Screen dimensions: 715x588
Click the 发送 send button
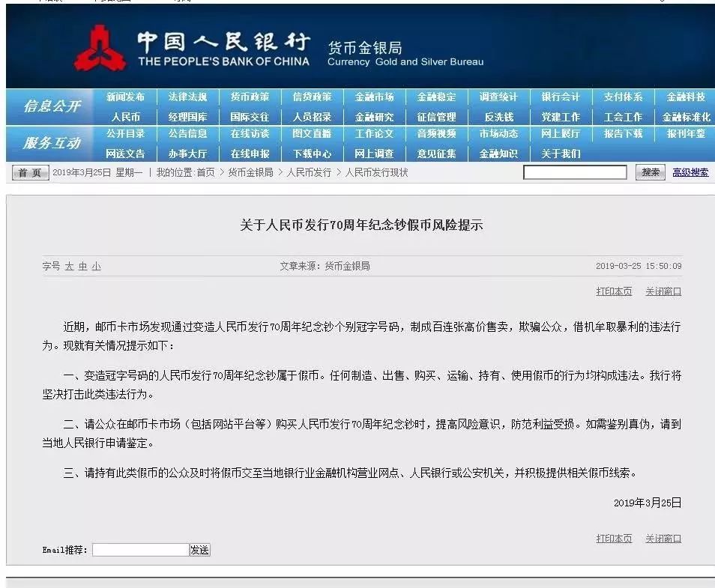click(199, 550)
